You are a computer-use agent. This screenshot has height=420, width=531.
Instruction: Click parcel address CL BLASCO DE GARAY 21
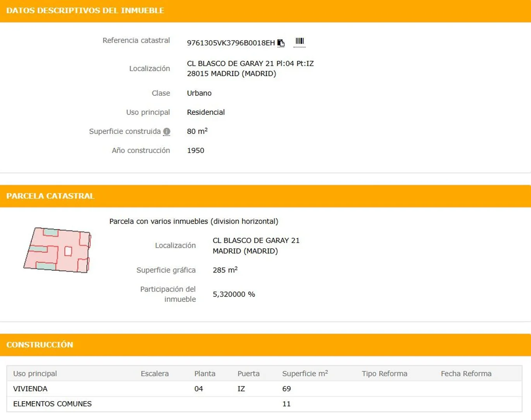[x=256, y=241]
